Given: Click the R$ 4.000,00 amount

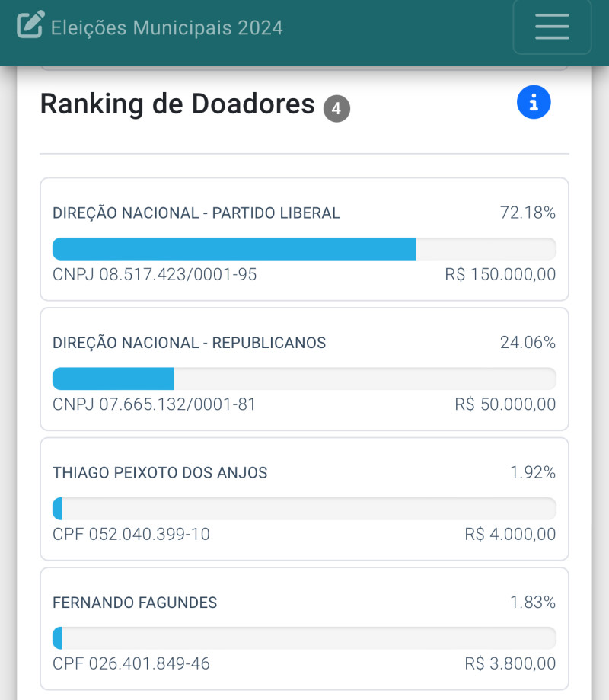Looking at the screenshot, I should 510,534.
